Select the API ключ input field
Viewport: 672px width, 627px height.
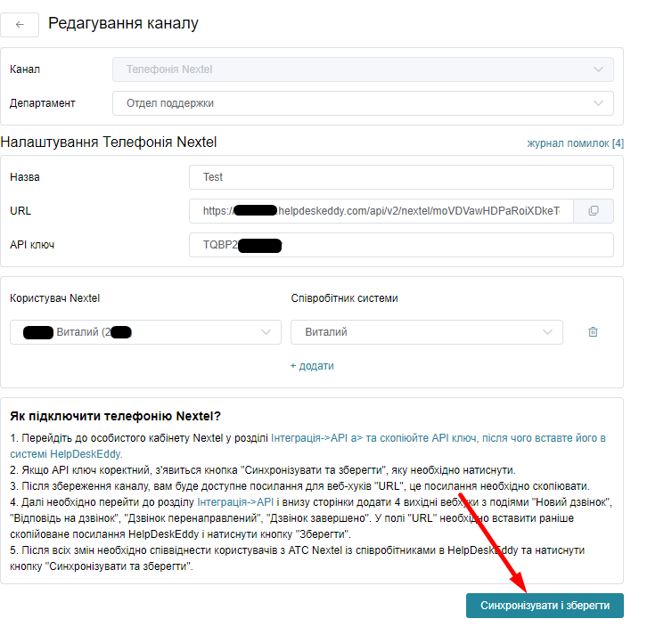pyautogui.click(x=401, y=245)
